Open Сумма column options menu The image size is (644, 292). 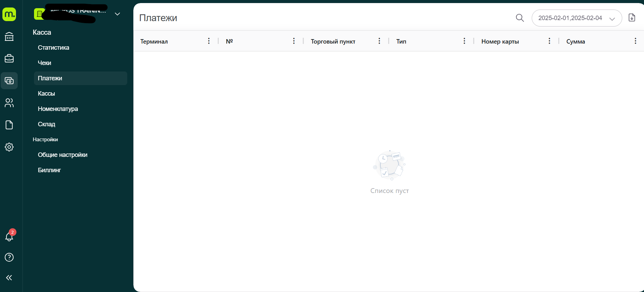(635, 41)
